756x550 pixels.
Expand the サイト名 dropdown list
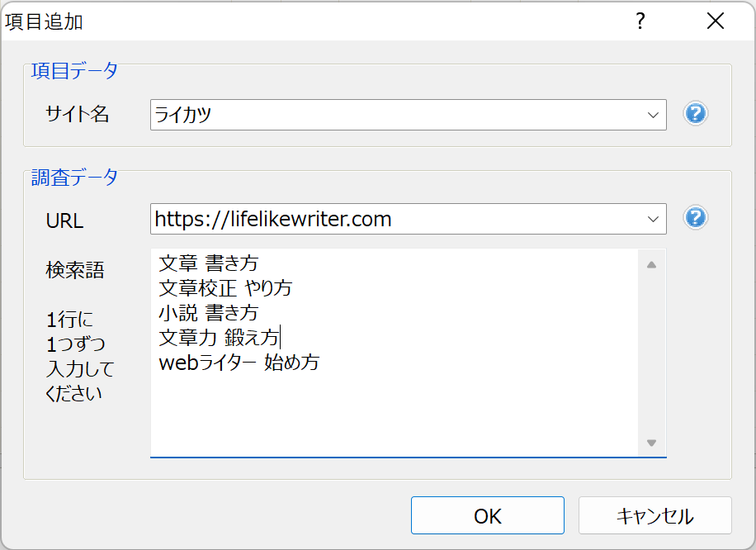(653, 115)
